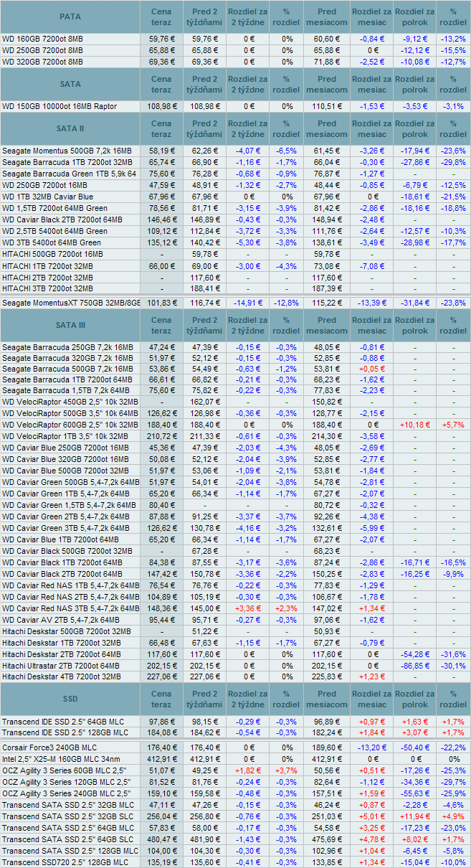Select Transcend IDE SSD 2.5" 128GB MLC name

tap(65, 732)
